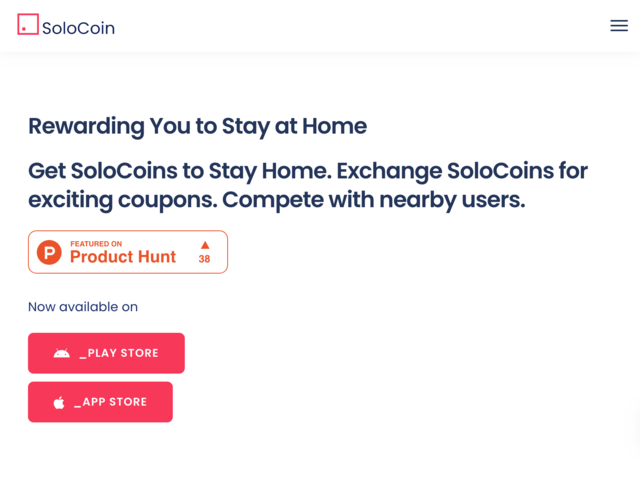Click the 'exciting coupons' phrase in subheading

point(123,200)
